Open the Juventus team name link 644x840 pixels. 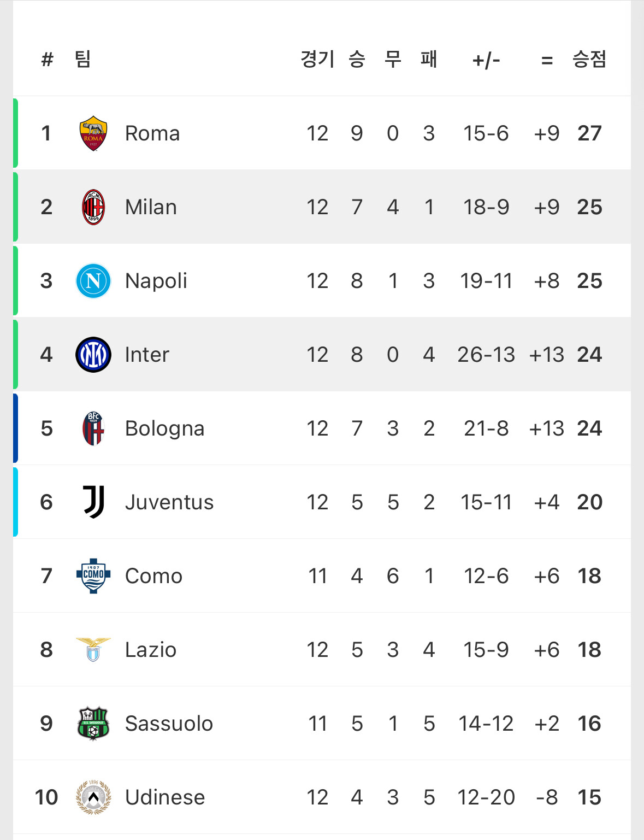point(169,502)
